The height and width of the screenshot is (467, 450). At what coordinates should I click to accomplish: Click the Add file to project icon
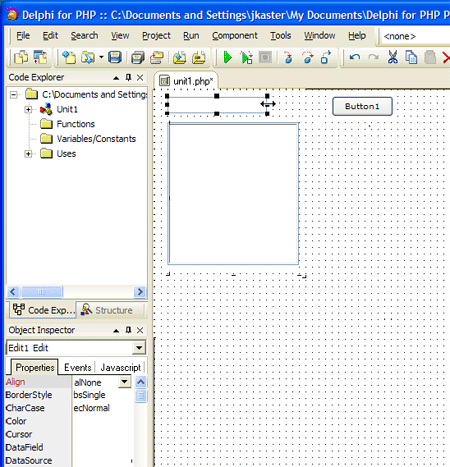[x=179, y=58]
